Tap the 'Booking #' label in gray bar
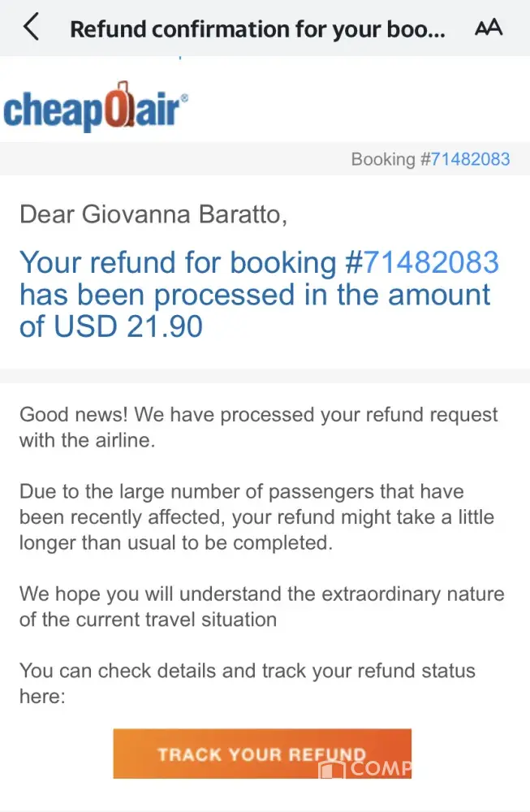 [x=383, y=159]
